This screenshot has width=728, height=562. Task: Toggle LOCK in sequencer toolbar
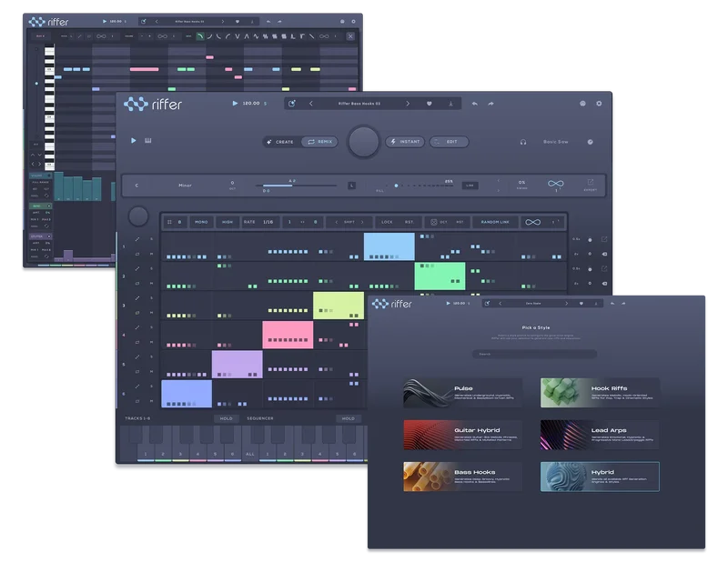pos(387,222)
